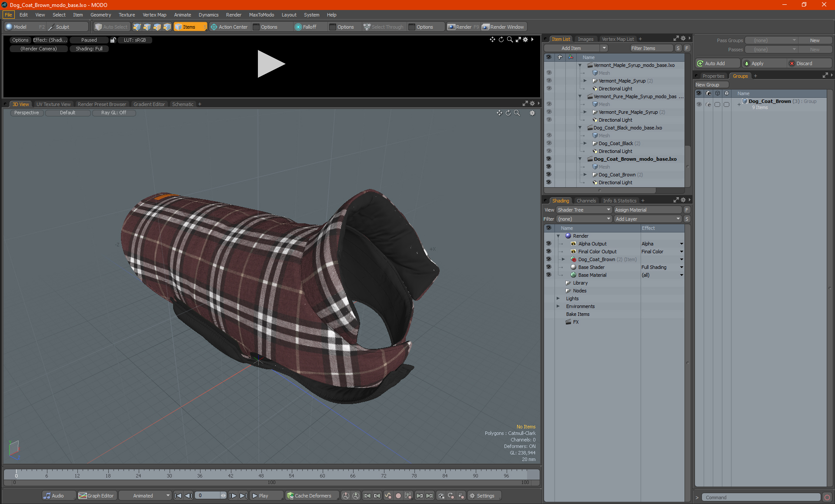Click the Falloff tool icon
835x504 pixels.
(x=298, y=27)
